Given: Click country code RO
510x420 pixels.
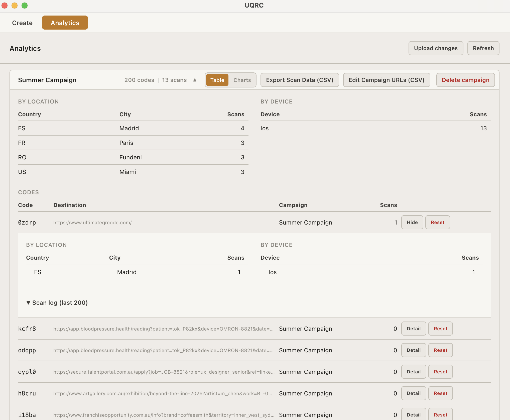Looking at the screenshot, I should point(22,157).
